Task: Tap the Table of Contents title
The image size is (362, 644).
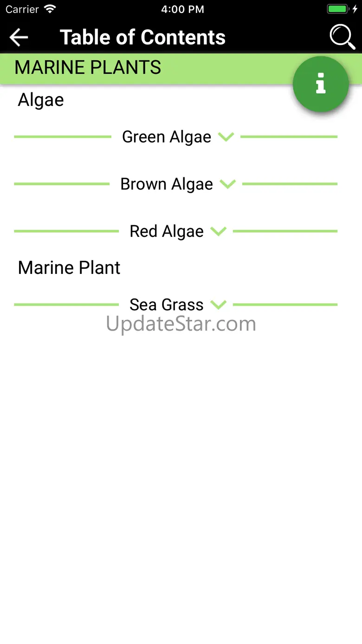Action: 142,37
